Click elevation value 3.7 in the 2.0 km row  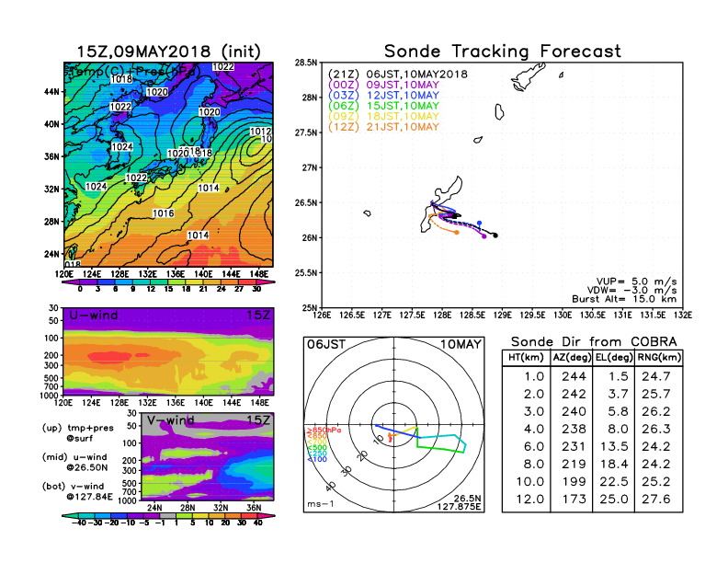point(619,394)
